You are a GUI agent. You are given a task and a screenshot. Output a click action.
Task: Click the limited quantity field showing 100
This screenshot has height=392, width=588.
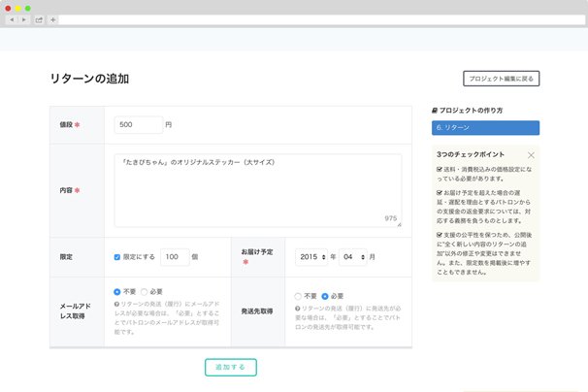[175, 257]
